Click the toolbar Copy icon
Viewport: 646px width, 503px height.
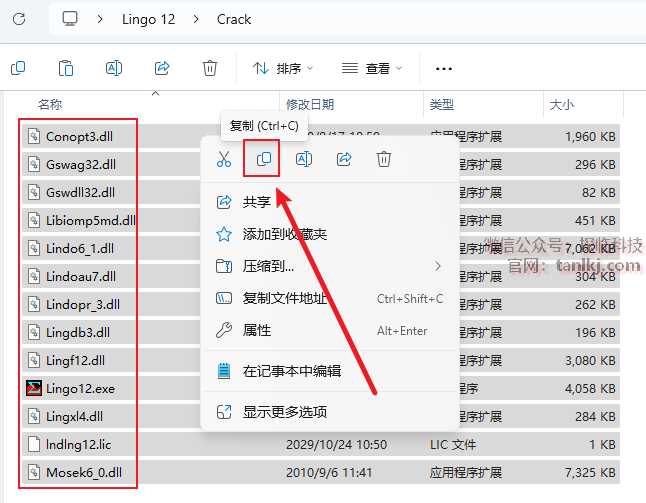[x=18, y=68]
